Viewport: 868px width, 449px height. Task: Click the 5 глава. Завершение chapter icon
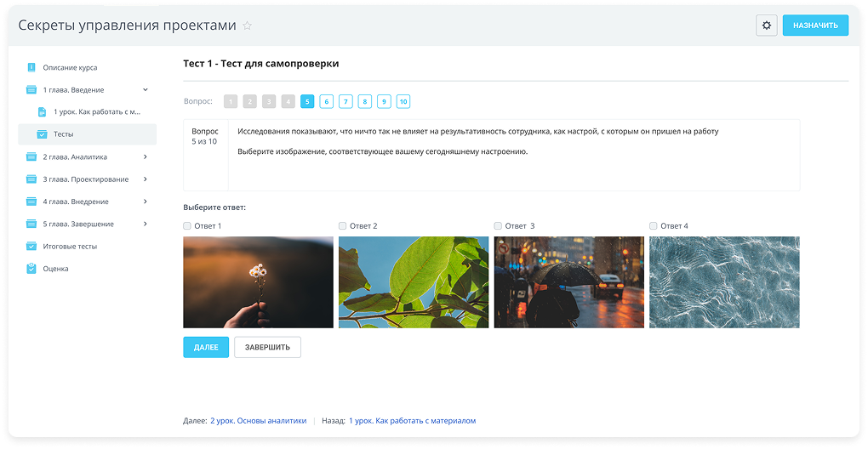point(31,224)
